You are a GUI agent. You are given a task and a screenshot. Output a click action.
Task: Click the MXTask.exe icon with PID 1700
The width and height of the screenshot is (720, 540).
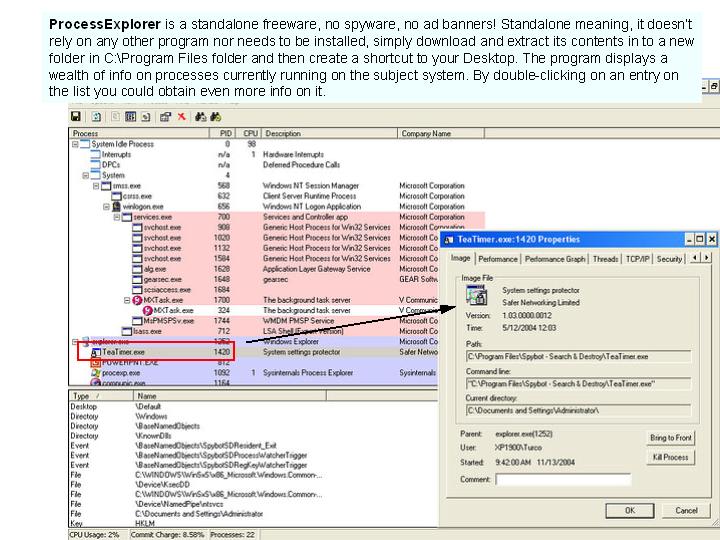tap(137, 300)
